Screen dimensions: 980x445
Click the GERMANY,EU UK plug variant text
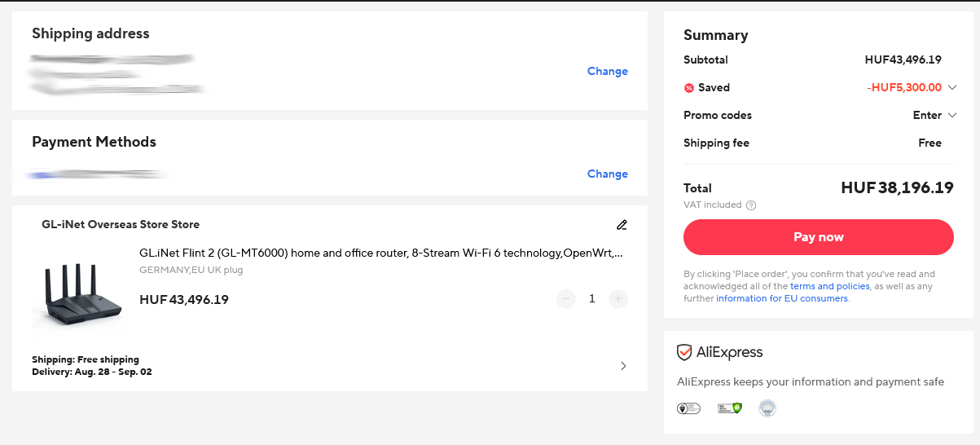(x=191, y=270)
